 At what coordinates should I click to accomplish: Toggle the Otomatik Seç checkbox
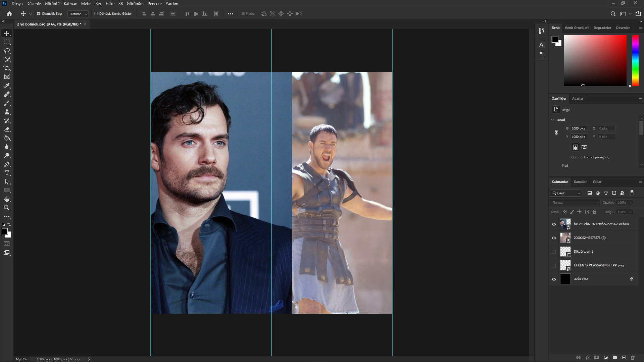(39, 14)
